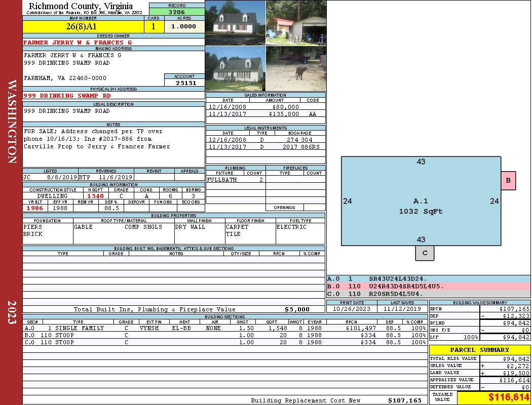Select sale row dated 12/16/2008 for $80,000
This screenshot has height=405, width=532.
coord(265,107)
